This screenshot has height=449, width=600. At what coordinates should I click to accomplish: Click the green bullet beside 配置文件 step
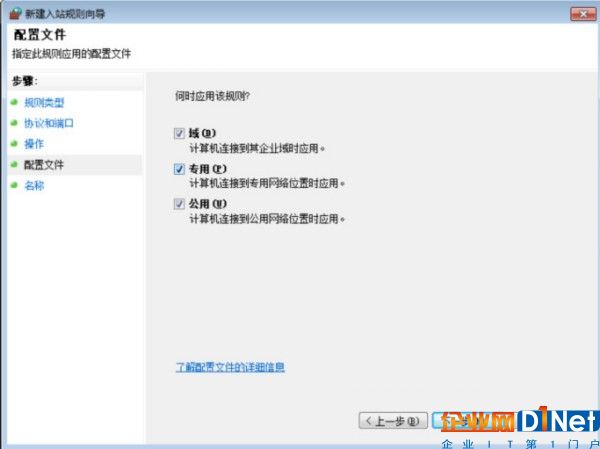click(x=15, y=165)
